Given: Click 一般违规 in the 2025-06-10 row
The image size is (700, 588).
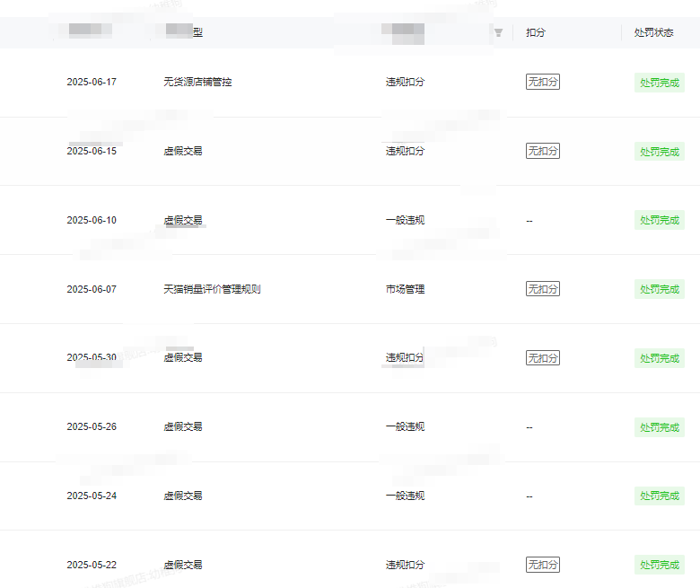Looking at the screenshot, I should (405, 221).
